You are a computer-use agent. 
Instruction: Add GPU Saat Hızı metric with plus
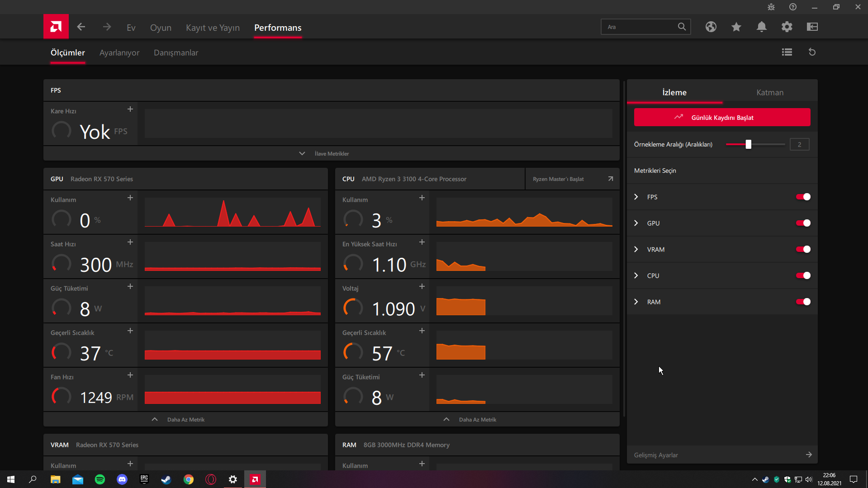(x=130, y=242)
